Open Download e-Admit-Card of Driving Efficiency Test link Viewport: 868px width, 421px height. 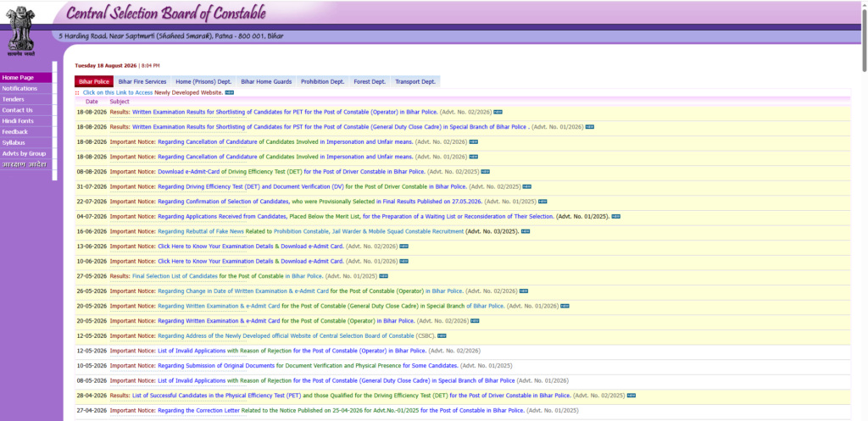click(292, 171)
